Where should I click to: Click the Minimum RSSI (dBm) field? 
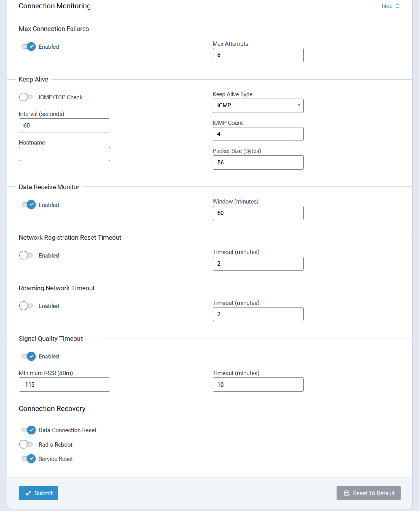click(64, 385)
